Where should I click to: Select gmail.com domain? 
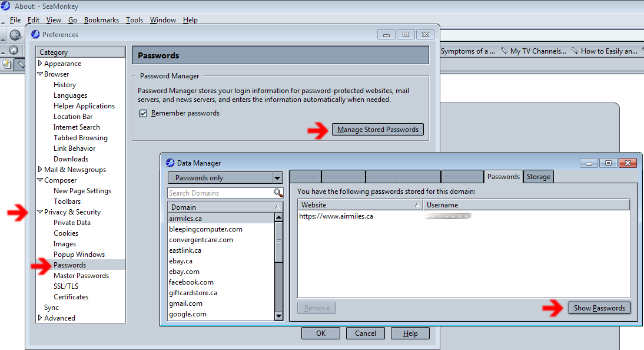[221, 303]
